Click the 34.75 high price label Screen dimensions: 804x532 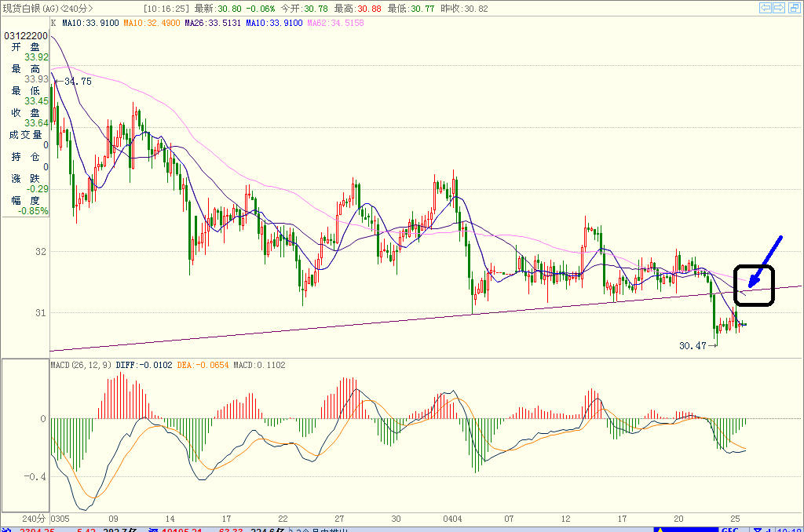pyautogui.click(x=78, y=82)
